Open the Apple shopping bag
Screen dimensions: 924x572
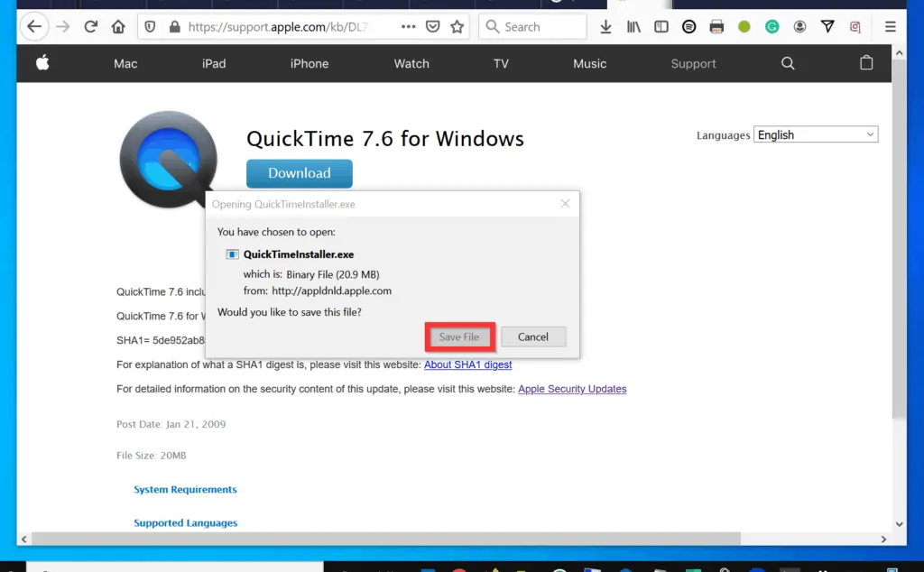point(866,62)
